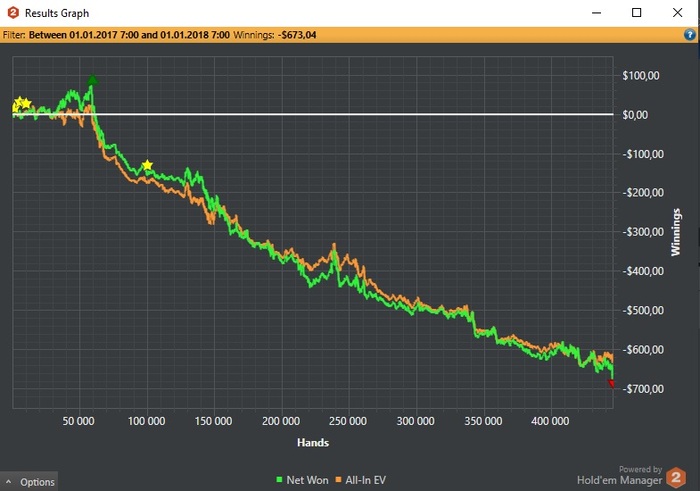Click the green peak triangle marker
The width and height of the screenshot is (700, 491).
tap(92, 80)
